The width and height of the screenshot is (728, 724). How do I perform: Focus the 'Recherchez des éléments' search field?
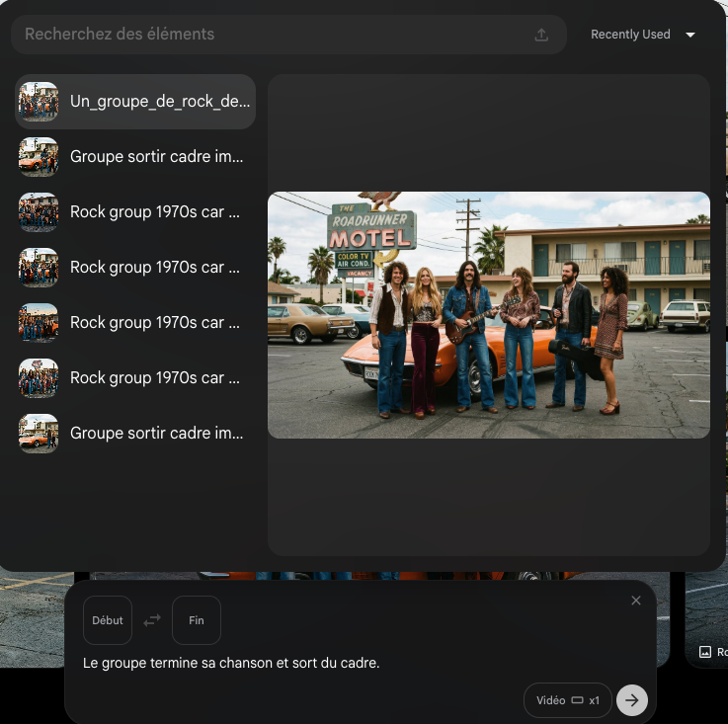click(x=267, y=35)
